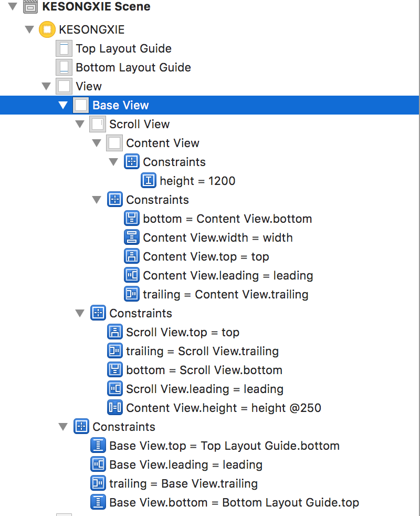Collapse the Content View disclosure triangle
The image size is (420, 516).
click(97, 143)
